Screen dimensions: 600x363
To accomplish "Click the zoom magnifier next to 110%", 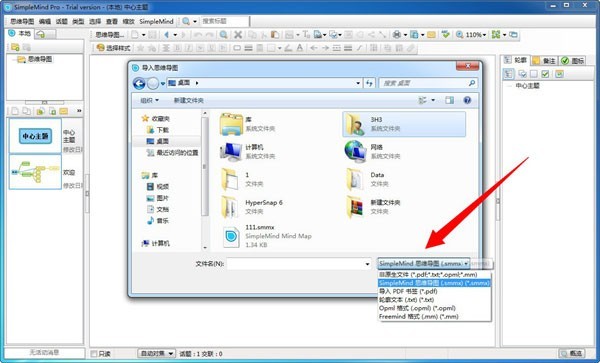I will click(x=460, y=35).
